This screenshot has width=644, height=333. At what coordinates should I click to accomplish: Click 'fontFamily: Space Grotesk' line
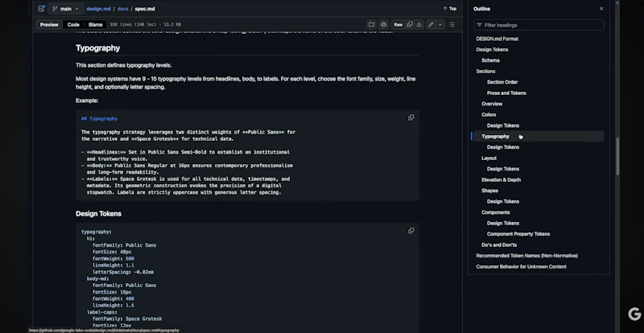127,319
